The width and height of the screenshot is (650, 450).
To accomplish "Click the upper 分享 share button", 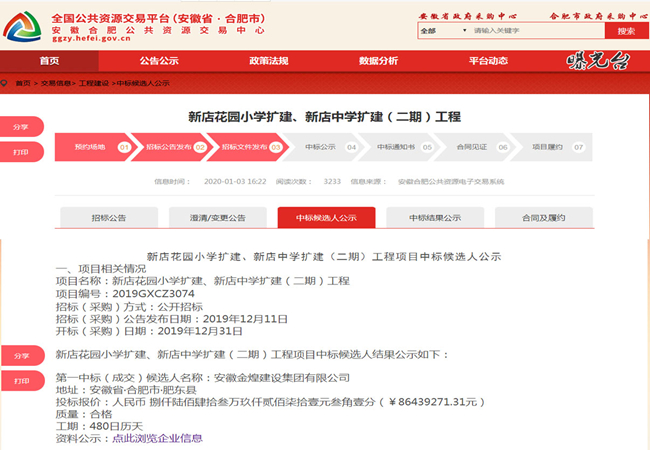I will click(x=21, y=127).
